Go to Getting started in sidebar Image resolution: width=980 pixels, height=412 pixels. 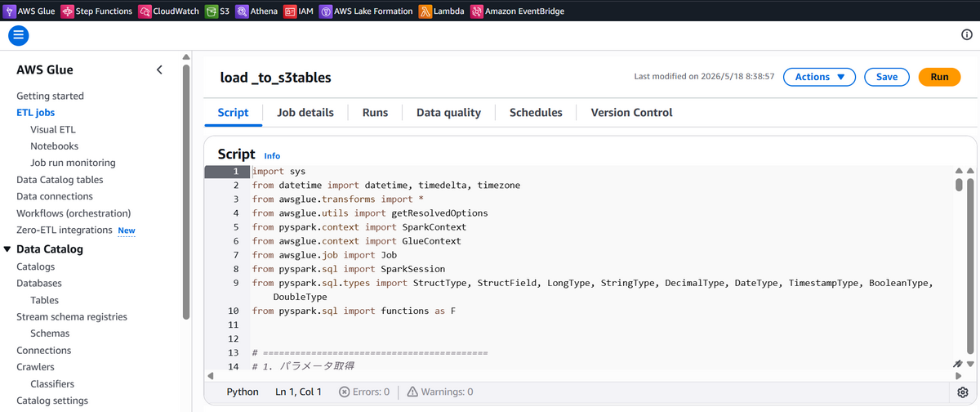pyautogui.click(x=50, y=96)
